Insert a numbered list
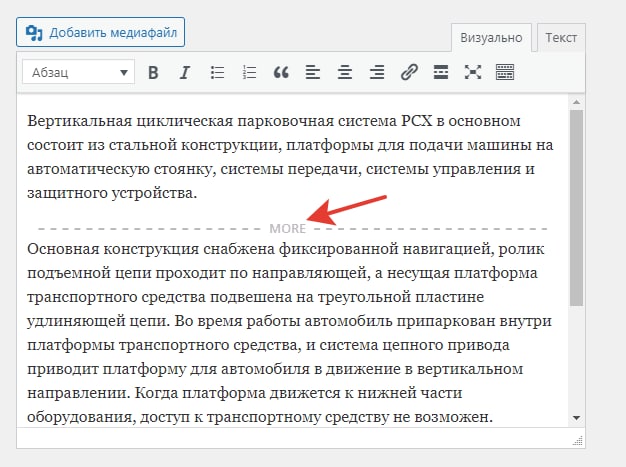Screen dimensions: 626x467 [249, 73]
